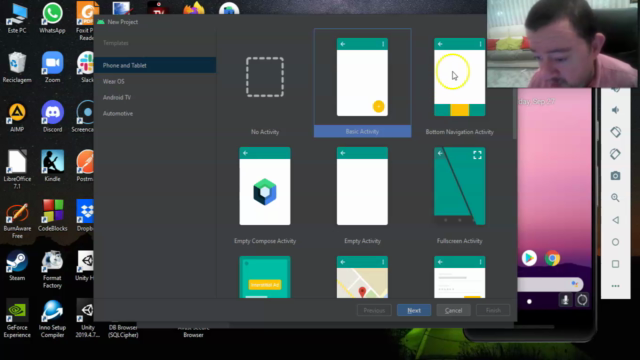The height and width of the screenshot is (360, 640).
Task: Pick the Interstitial Ad template thumbnail
Action: [x=265, y=277]
